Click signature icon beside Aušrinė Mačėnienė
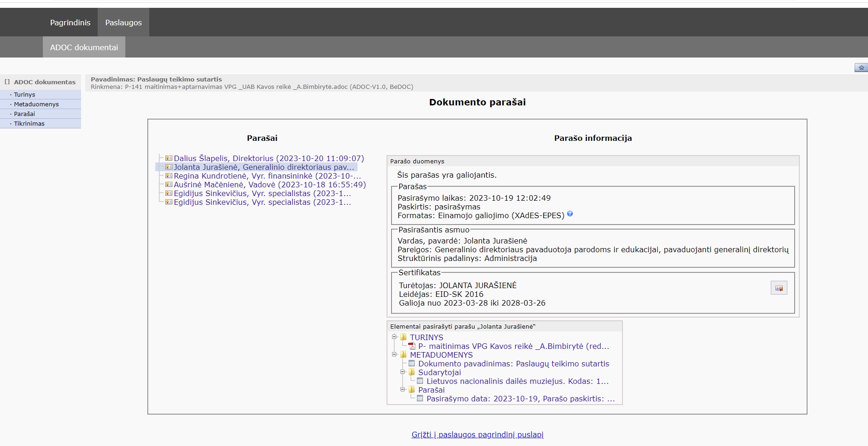This screenshot has width=868, height=446. 169,185
